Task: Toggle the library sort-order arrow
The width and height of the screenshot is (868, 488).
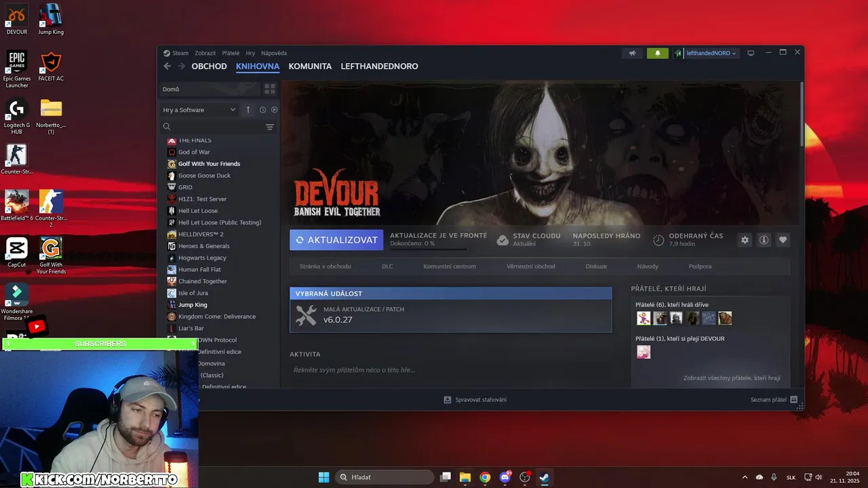Action: point(248,110)
